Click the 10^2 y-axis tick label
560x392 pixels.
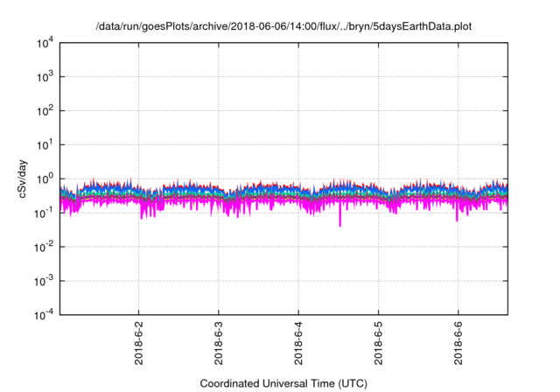point(45,111)
